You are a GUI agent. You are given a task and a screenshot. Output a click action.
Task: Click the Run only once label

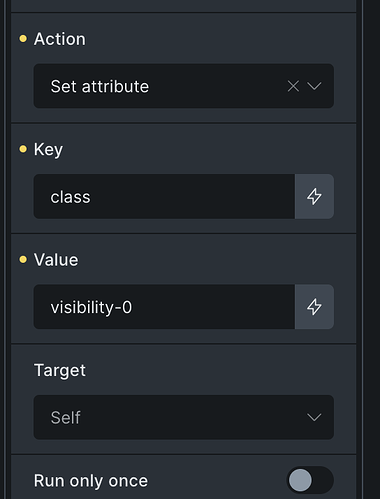[91, 481]
